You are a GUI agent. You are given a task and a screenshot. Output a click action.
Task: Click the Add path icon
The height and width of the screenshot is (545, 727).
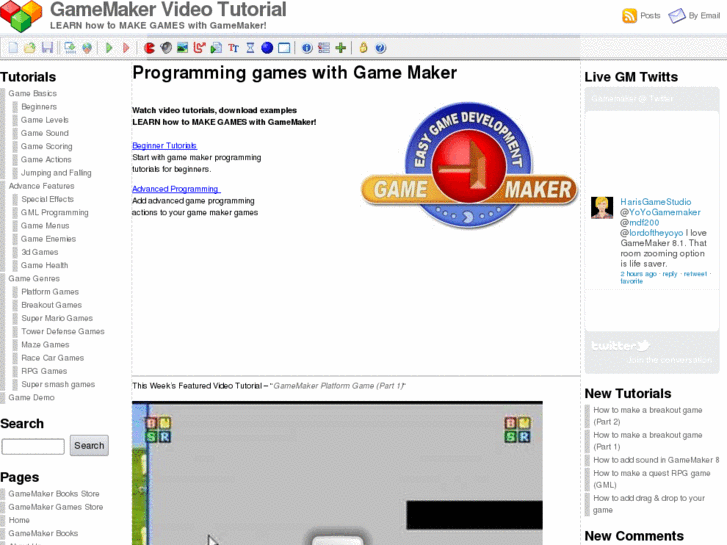199,48
